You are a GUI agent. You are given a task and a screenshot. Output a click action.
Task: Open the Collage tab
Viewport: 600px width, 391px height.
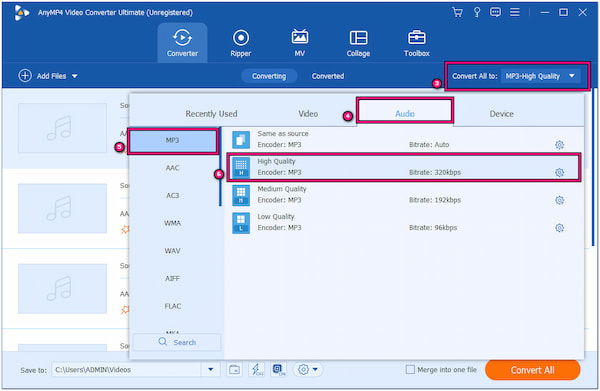[x=358, y=43]
